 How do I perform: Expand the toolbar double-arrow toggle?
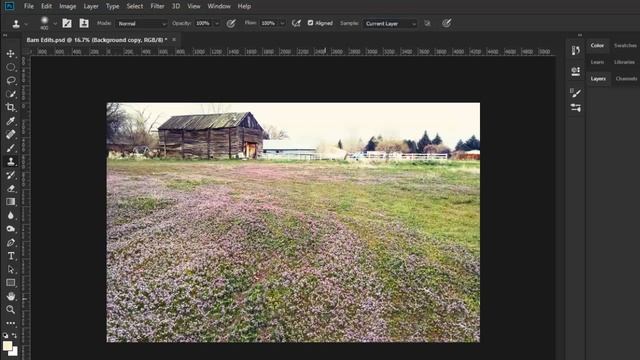coord(5,36)
